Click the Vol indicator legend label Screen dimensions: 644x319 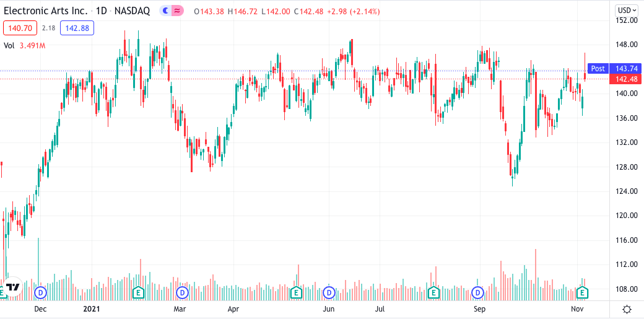click(9, 46)
